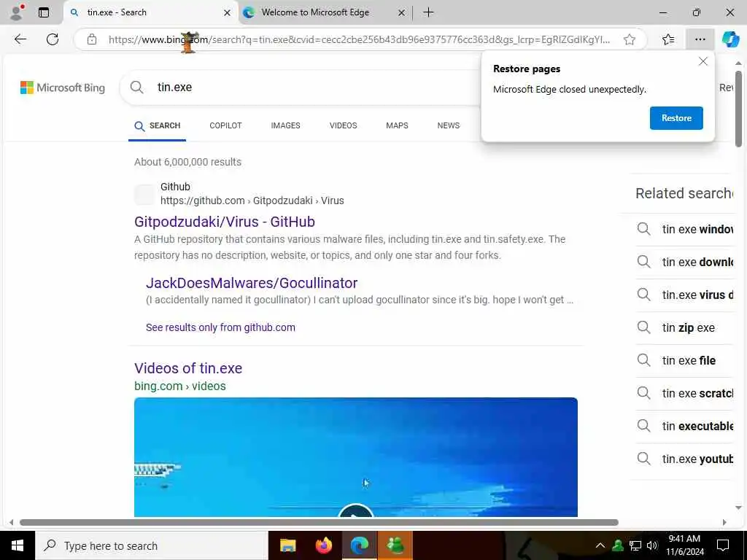Dismiss the Restore pages popup
Screen dimensions: 747x560
[x=703, y=61]
